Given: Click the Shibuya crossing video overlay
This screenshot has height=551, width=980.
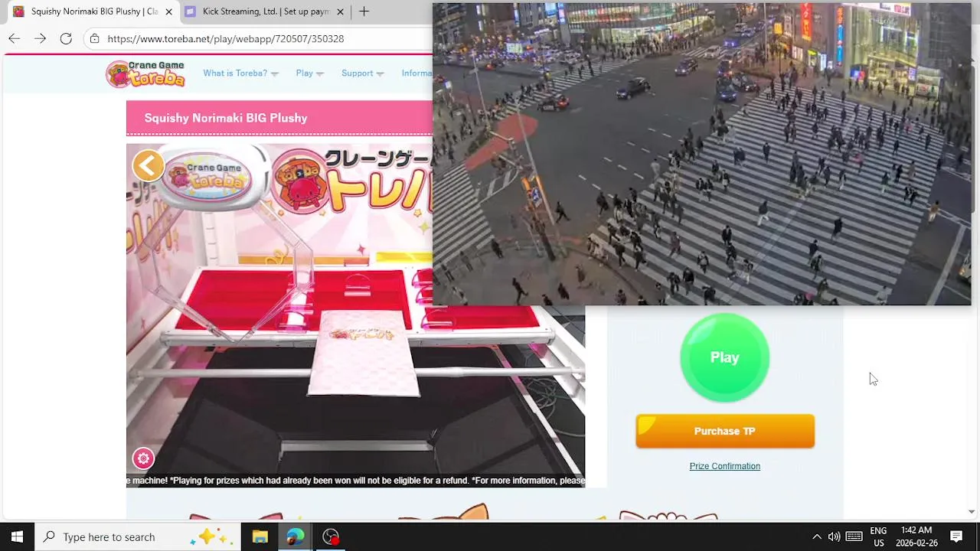Looking at the screenshot, I should pyautogui.click(x=701, y=154).
